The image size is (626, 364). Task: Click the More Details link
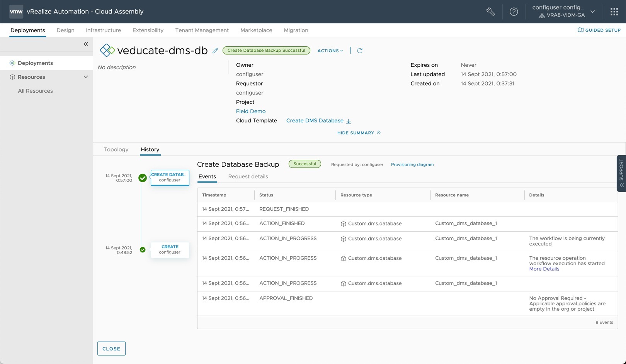tap(544, 269)
